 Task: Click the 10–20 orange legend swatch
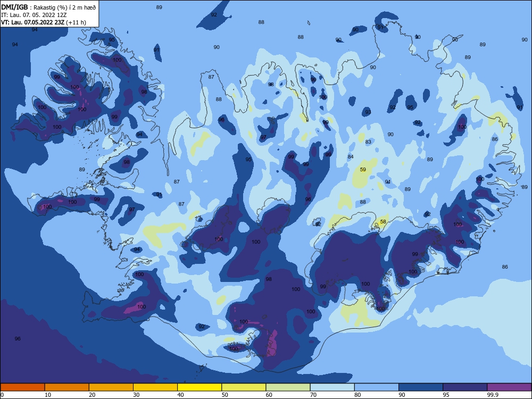pos(67,387)
